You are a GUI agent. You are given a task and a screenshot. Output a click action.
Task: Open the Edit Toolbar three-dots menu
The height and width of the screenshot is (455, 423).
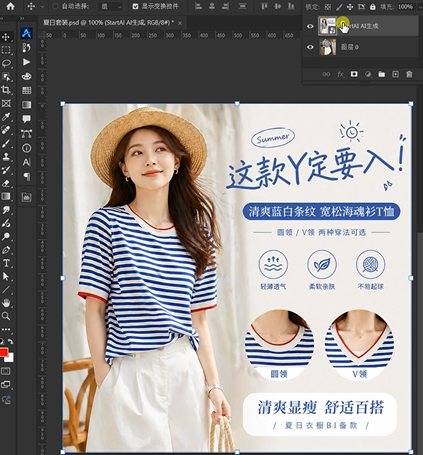coord(6,329)
